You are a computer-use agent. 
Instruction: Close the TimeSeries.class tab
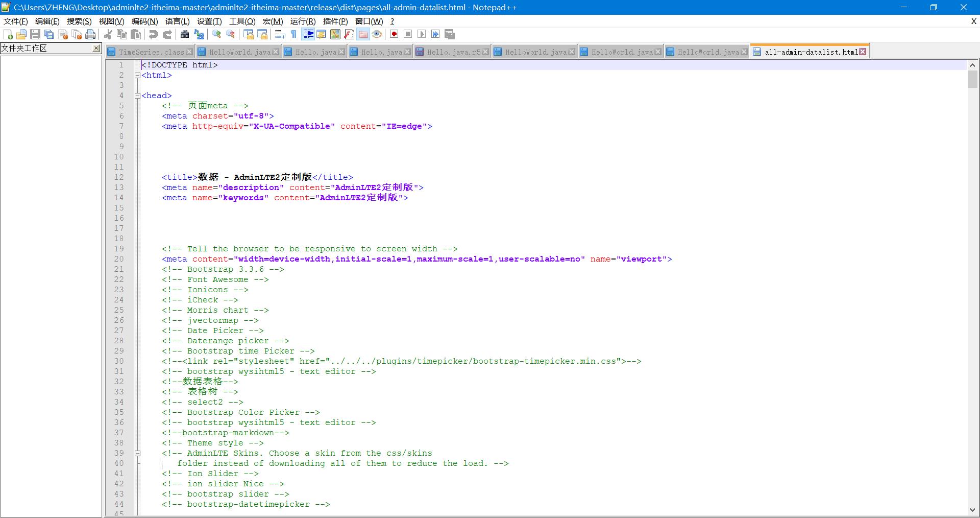click(189, 52)
